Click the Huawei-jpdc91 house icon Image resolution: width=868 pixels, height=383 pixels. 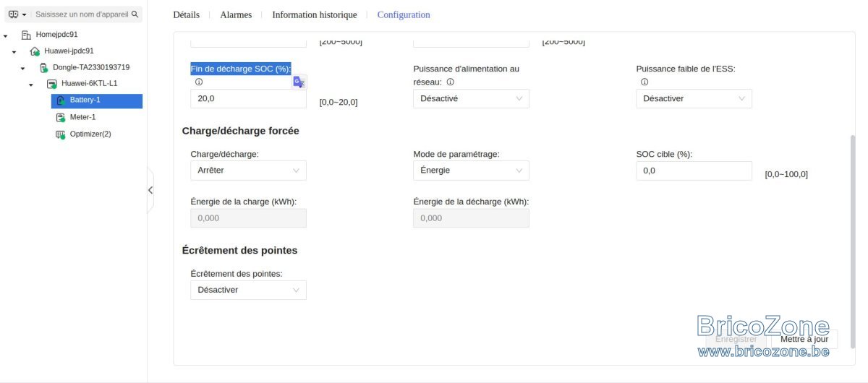click(35, 51)
